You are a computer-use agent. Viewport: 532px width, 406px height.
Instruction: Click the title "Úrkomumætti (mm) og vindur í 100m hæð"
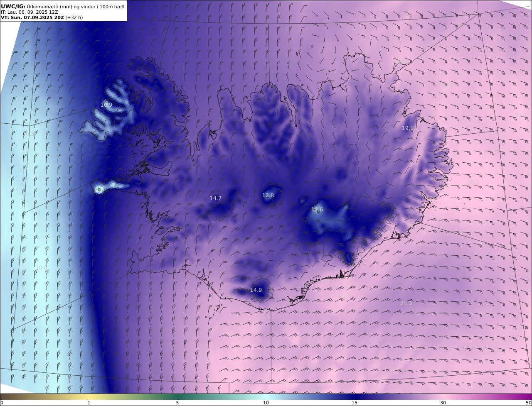tap(76, 6)
